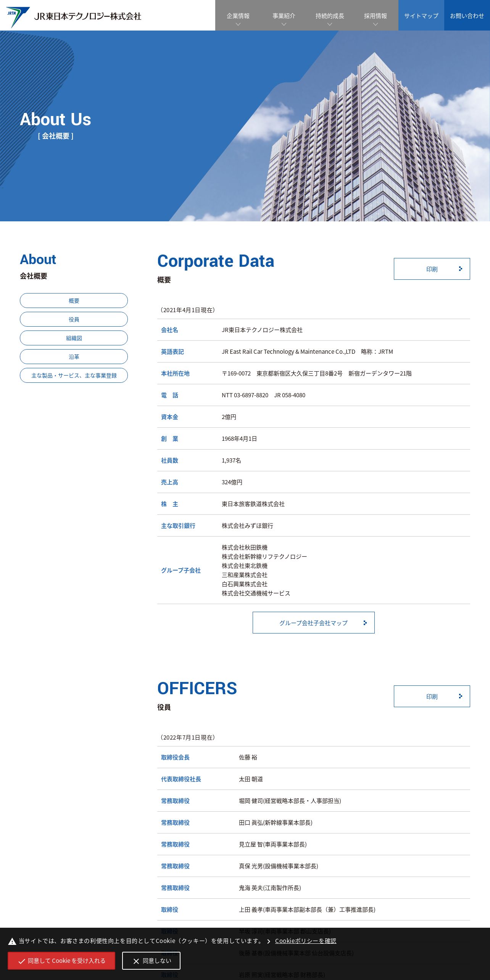Image resolution: width=490 pixels, height=980 pixels.
Task: Select officer 真保 光男 row
Action: coord(314,866)
